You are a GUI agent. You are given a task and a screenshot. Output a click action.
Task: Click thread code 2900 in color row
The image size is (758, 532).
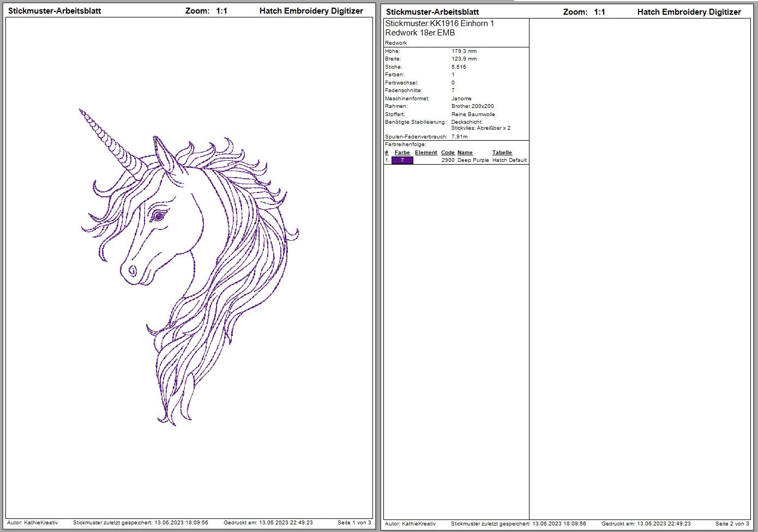click(448, 160)
